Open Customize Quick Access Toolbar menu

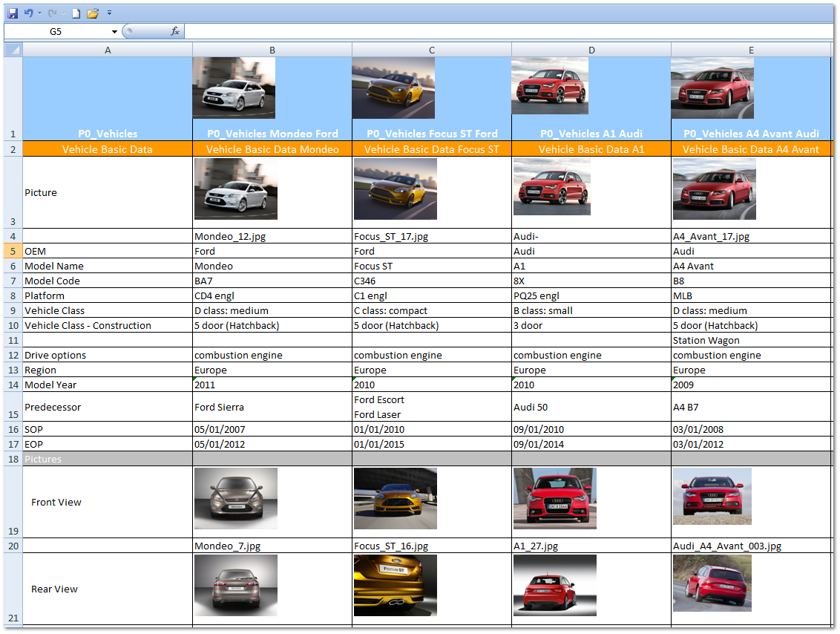109,13
